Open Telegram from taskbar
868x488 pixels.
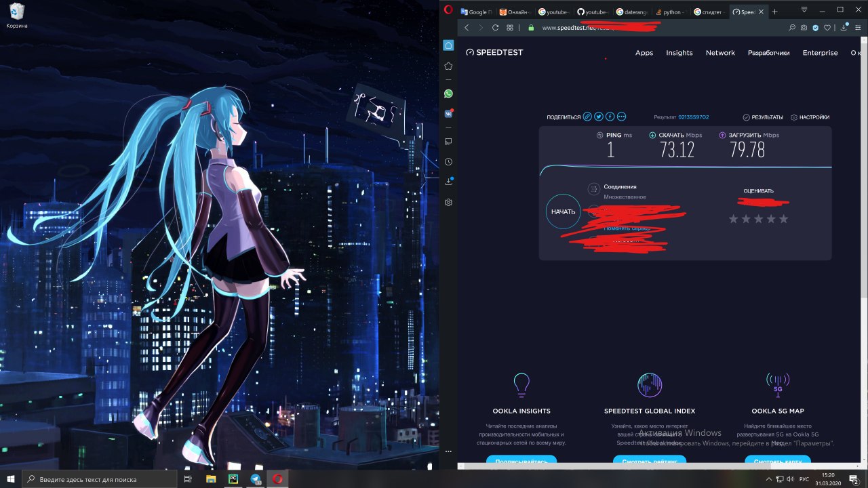pyautogui.click(x=256, y=479)
